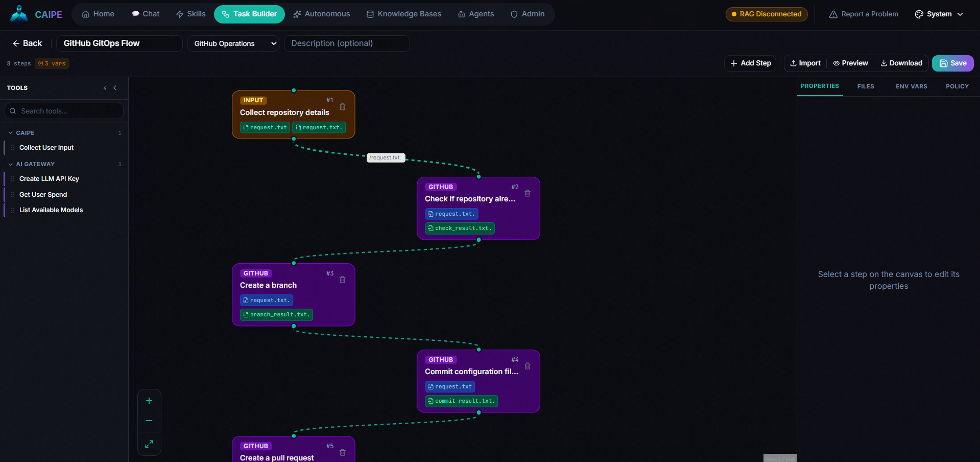Switch to the Env Vars tab

click(x=911, y=86)
